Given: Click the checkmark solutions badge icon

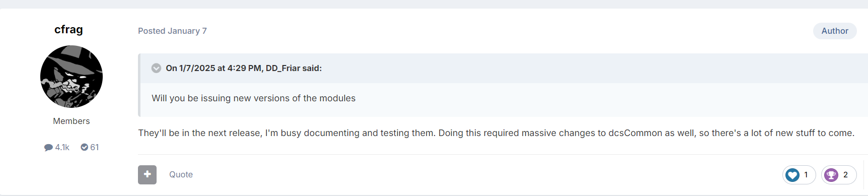Looking at the screenshot, I should coord(85,147).
